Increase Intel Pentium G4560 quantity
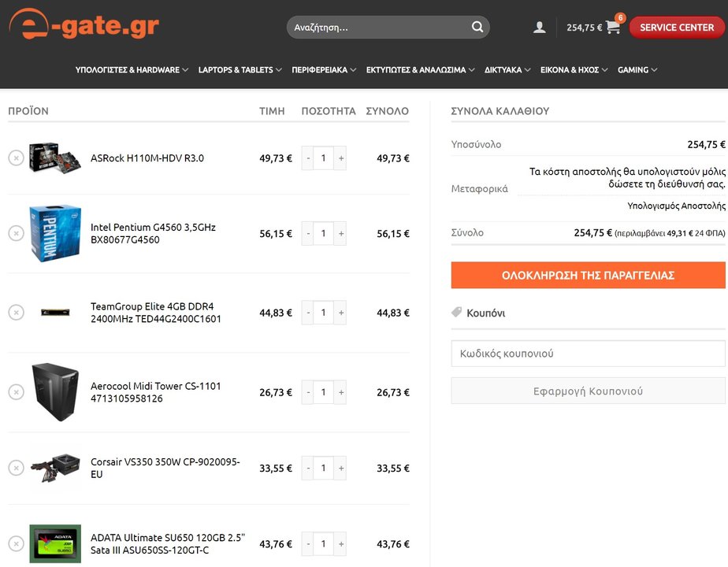This screenshot has width=728, height=567. [341, 233]
